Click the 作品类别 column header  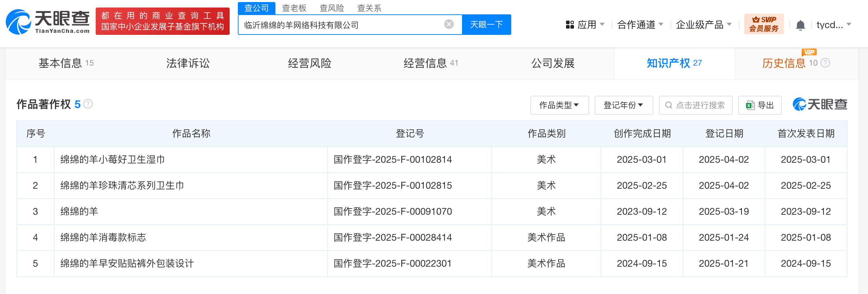click(x=546, y=133)
